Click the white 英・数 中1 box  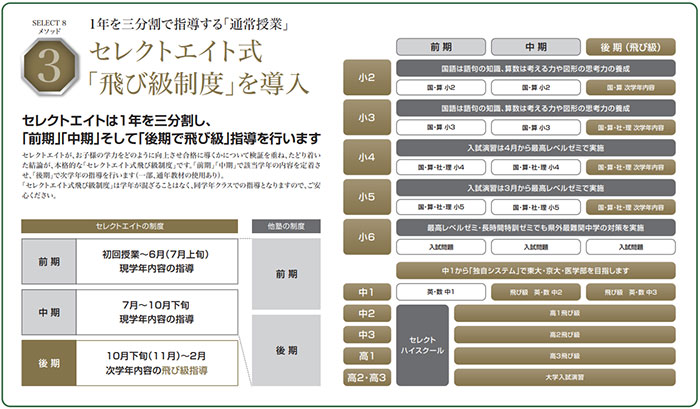coord(441,292)
